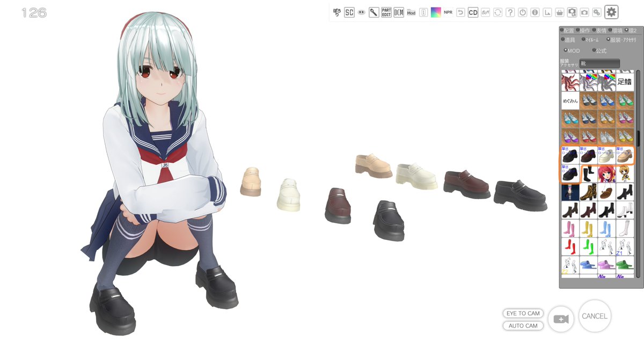Select the Z2 sketch thumbnail
This screenshot has height=343, width=644.
570,265
